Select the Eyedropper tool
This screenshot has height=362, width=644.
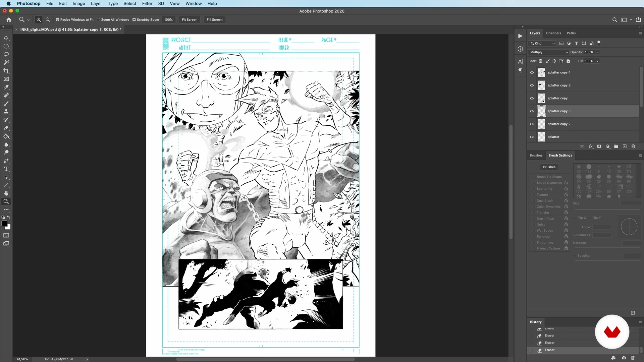point(6,87)
